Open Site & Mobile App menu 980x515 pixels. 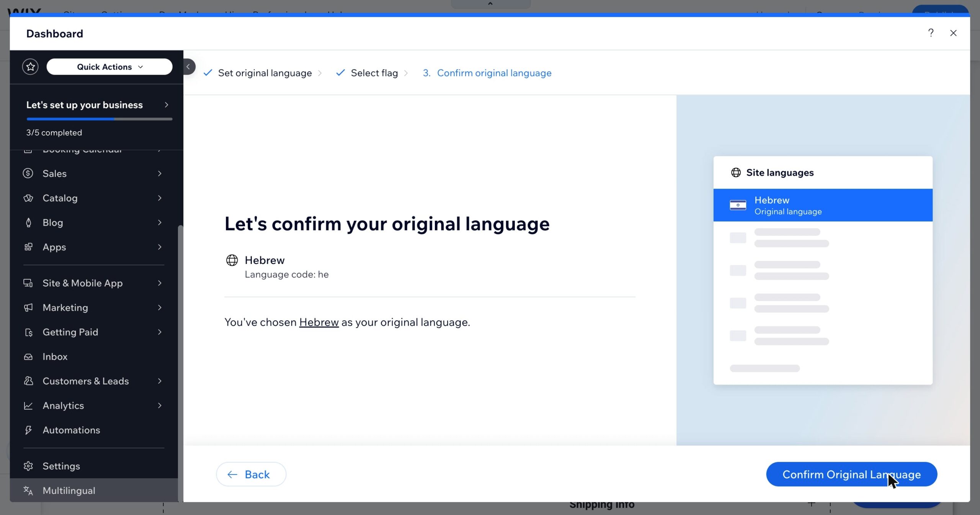point(94,283)
